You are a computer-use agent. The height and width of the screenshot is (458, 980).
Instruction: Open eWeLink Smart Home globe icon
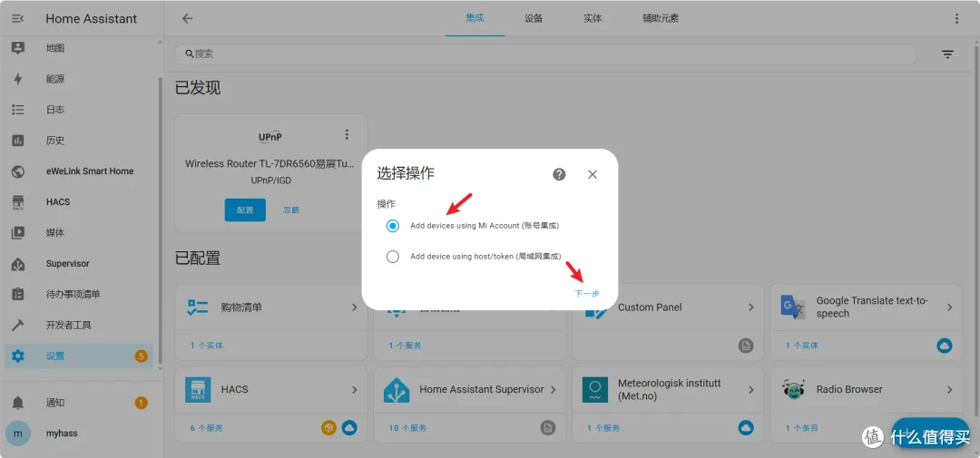18,171
